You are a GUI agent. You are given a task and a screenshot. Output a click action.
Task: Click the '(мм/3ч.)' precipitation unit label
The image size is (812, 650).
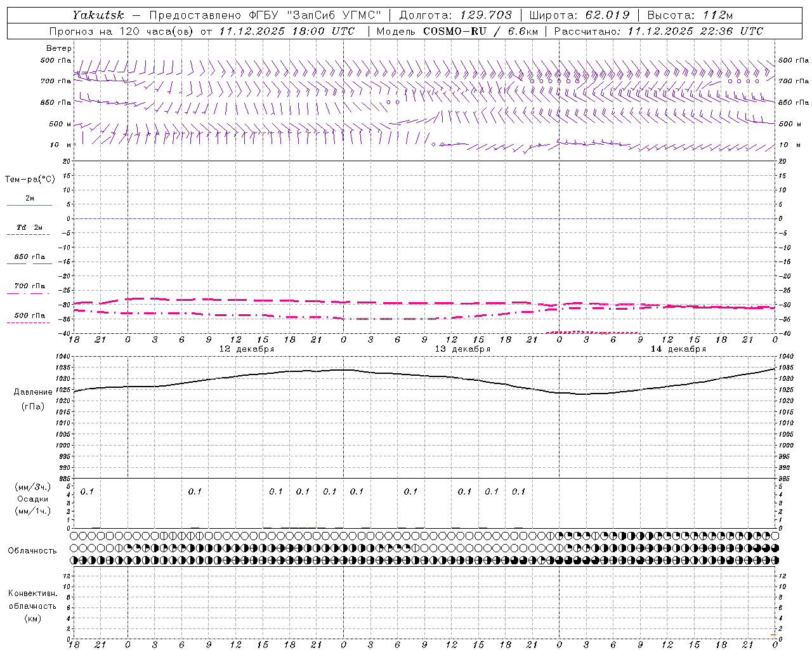click(33, 487)
